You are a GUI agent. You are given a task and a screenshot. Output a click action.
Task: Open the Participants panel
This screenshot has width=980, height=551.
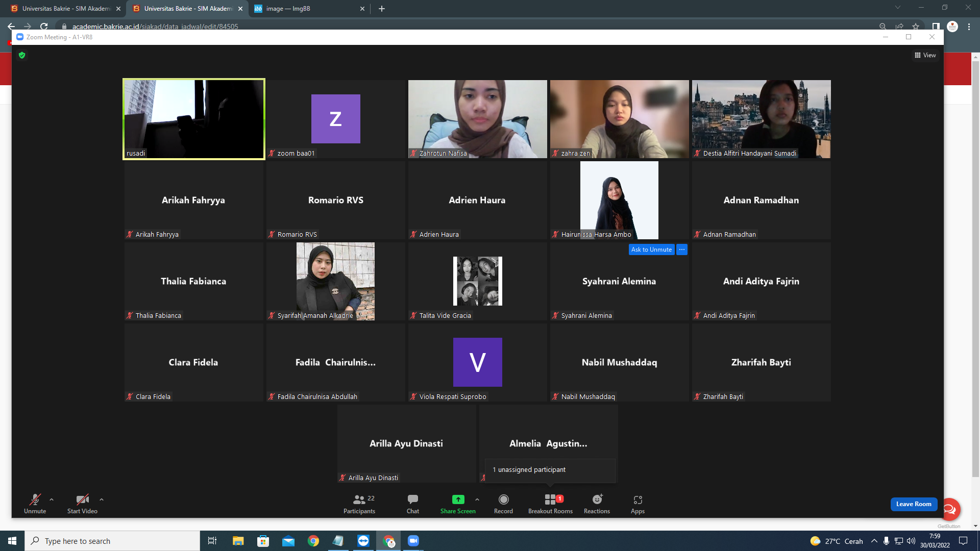(x=359, y=503)
